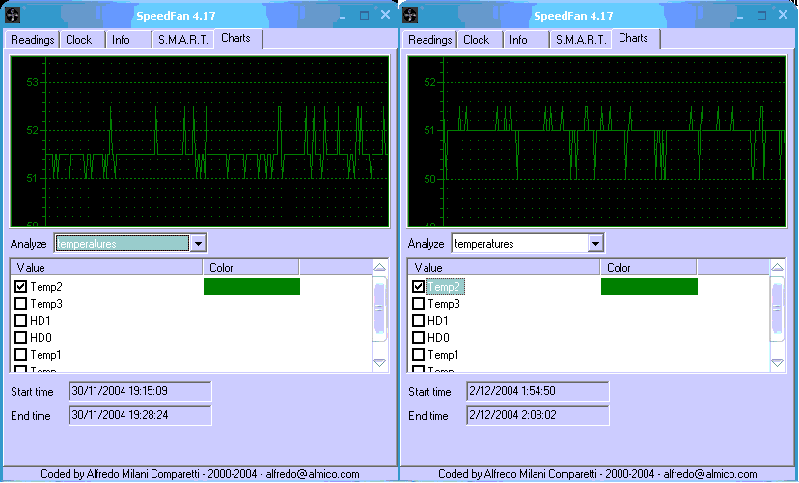
Task: Click the Color column header in right window
Action: 649,267
